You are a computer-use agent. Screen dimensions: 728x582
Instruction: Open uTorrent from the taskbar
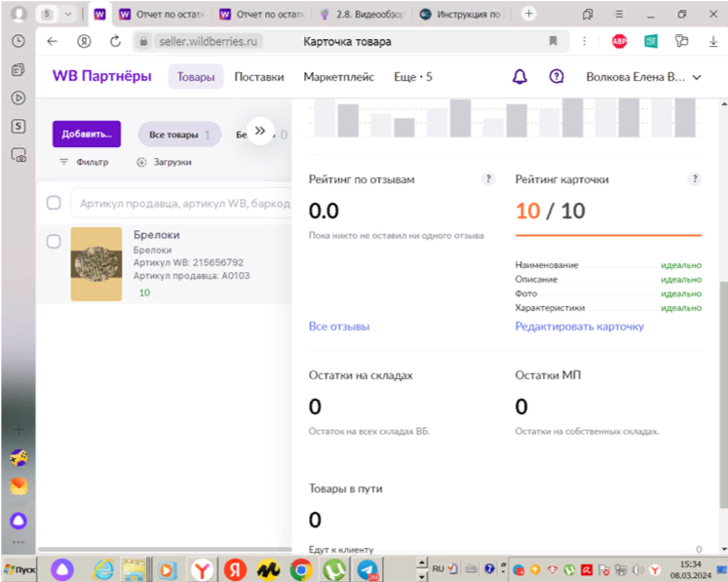tap(334, 570)
